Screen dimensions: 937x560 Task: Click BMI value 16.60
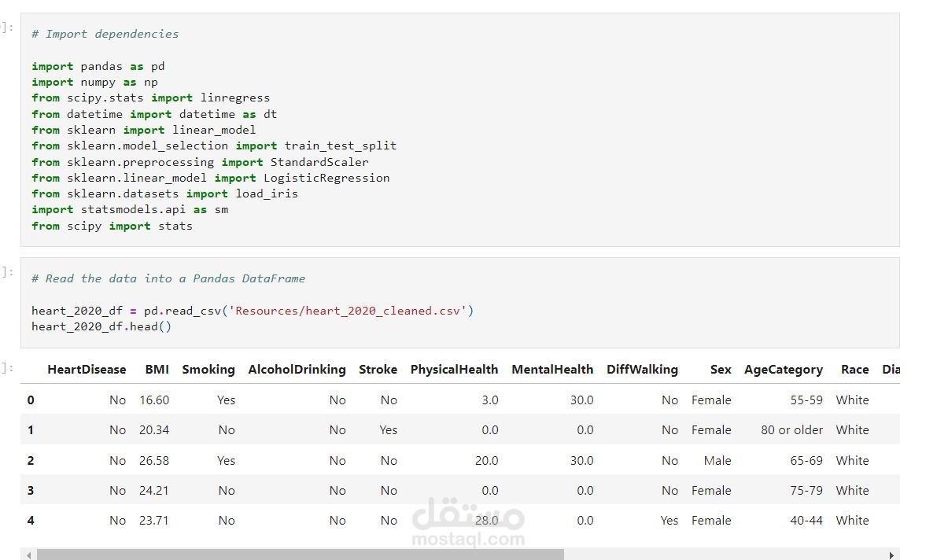[x=154, y=400]
